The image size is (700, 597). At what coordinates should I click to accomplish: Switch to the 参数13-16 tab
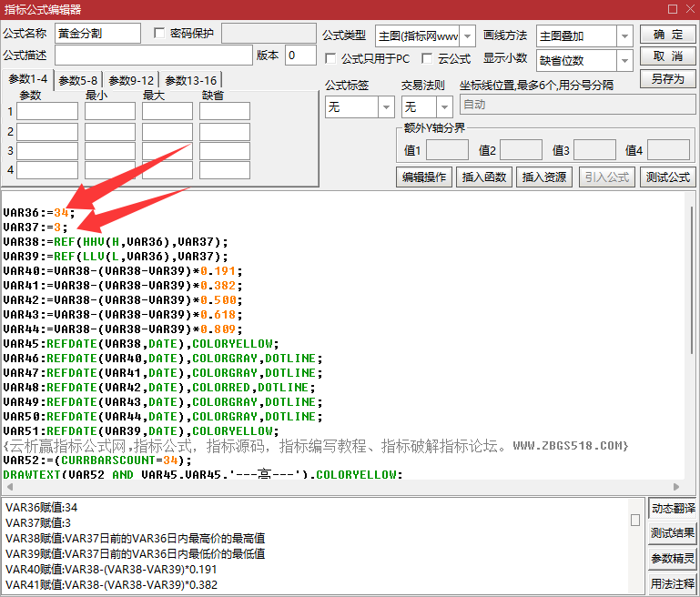(x=191, y=80)
